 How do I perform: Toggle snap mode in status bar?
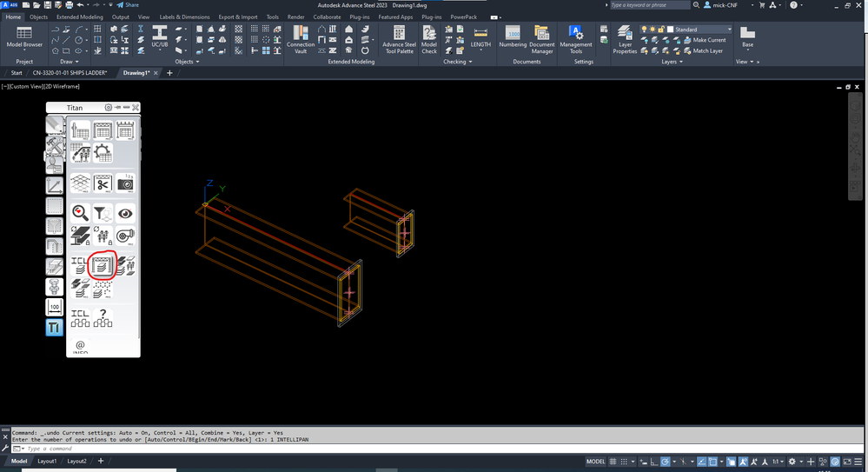point(624,462)
